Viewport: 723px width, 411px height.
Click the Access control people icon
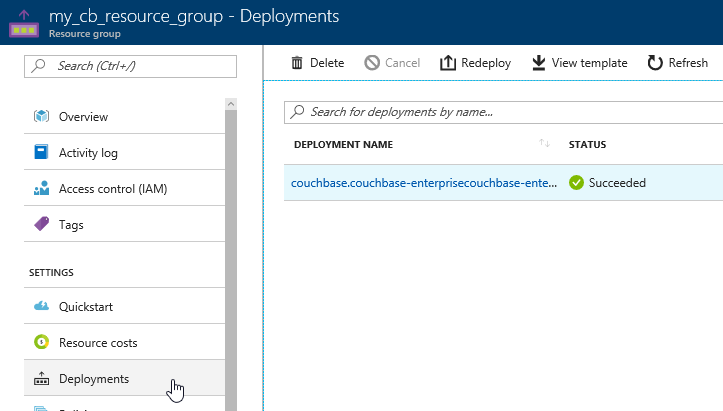[x=41, y=188]
